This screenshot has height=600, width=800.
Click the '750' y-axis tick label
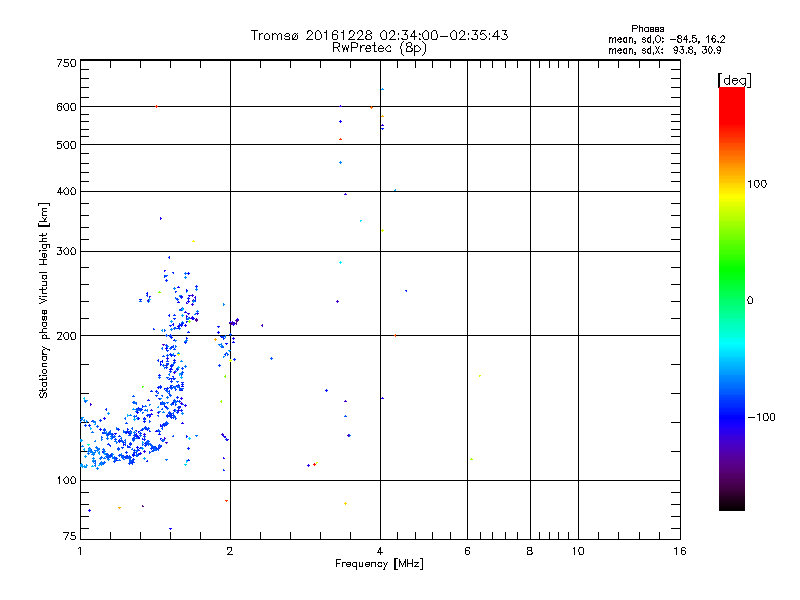66,63
